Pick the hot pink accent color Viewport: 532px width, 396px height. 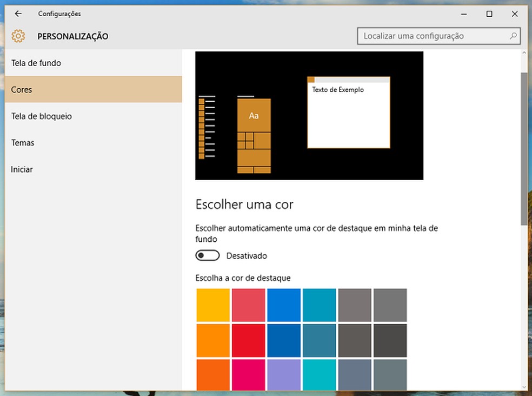click(248, 374)
